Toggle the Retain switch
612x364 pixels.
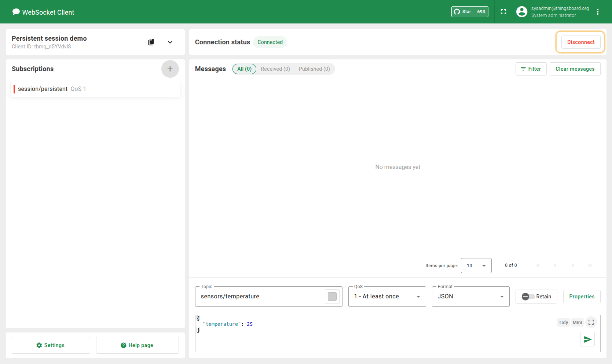click(x=528, y=297)
